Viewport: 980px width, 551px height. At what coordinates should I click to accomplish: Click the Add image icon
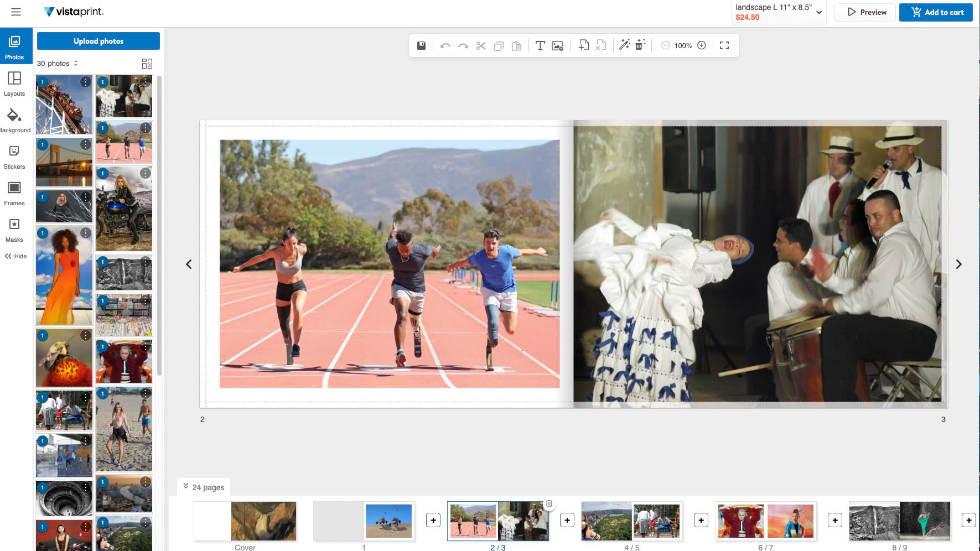click(558, 45)
